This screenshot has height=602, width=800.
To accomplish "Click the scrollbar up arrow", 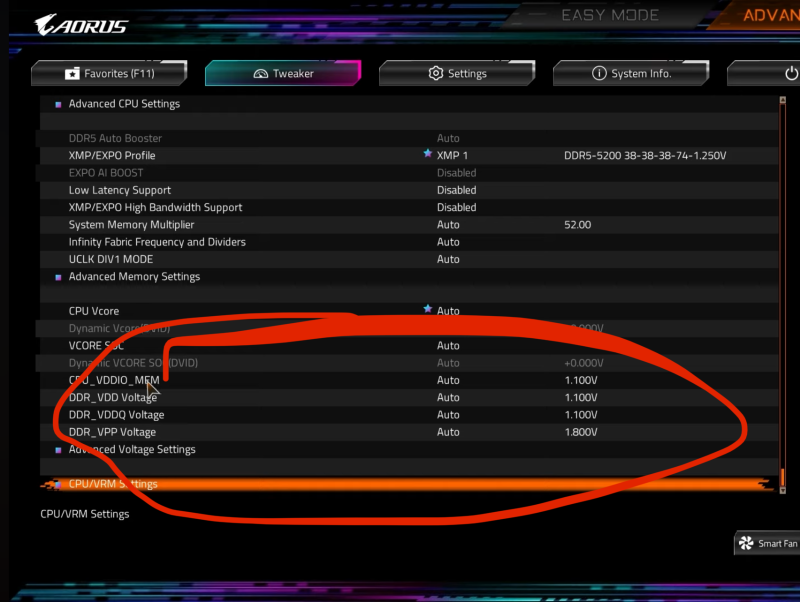I will pos(782,101).
